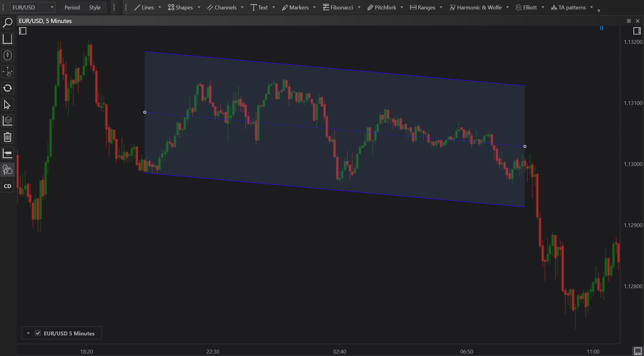Screen dimensions: 644x356
Task: Select the arrow cursor tool
Action: coord(8,105)
